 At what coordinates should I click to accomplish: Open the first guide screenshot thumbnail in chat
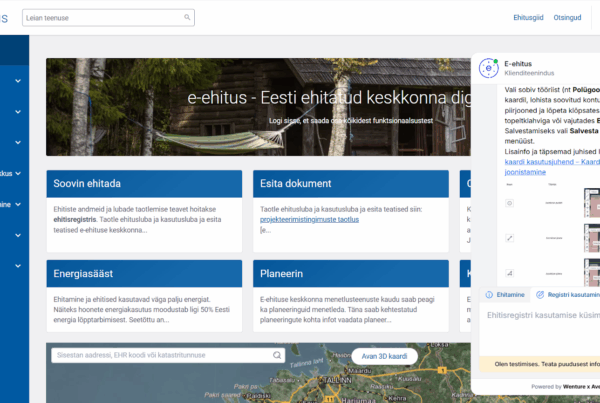pos(592,203)
